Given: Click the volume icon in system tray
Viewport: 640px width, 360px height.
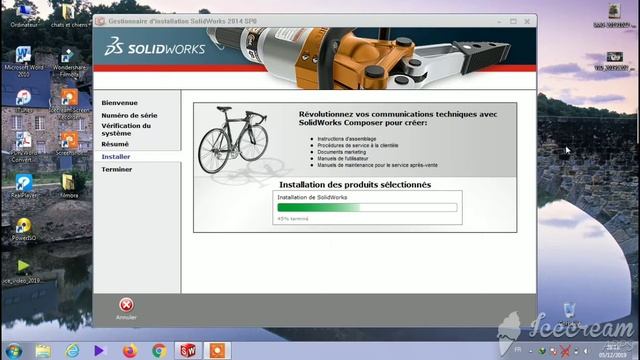Looking at the screenshot, I should [586, 351].
